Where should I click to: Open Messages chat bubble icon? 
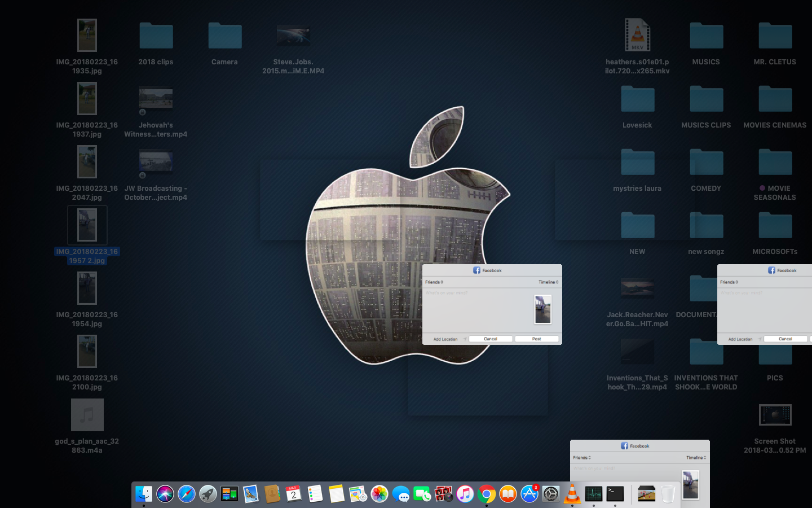401,494
